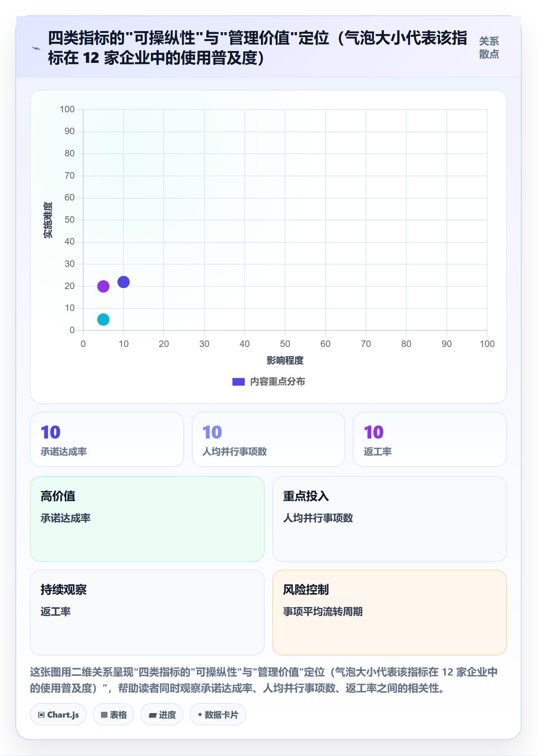Click the 数据卡片 tag chip
Image resolution: width=537 pixels, height=756 pixels.
[218, 715]
